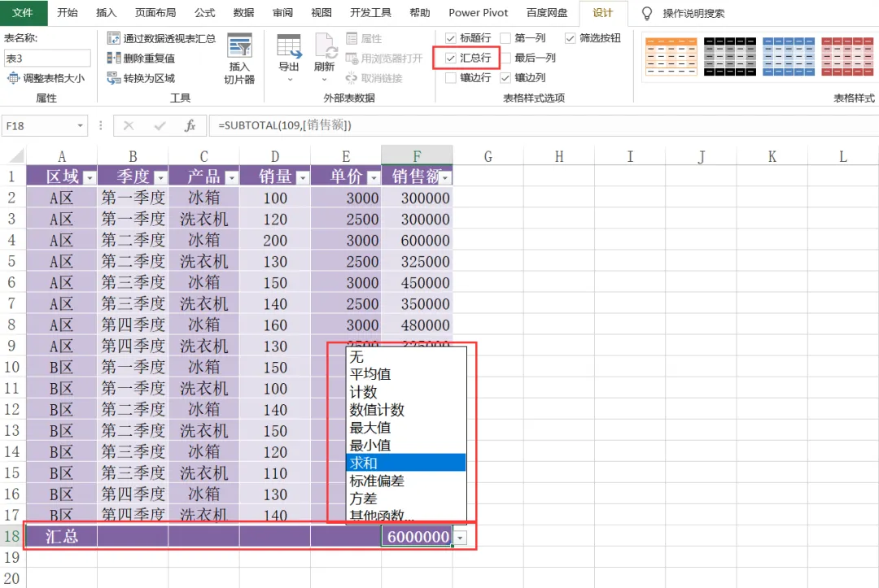Open the 百度网盘 tab
The image size is (879, 588).
tap(547, 13)
